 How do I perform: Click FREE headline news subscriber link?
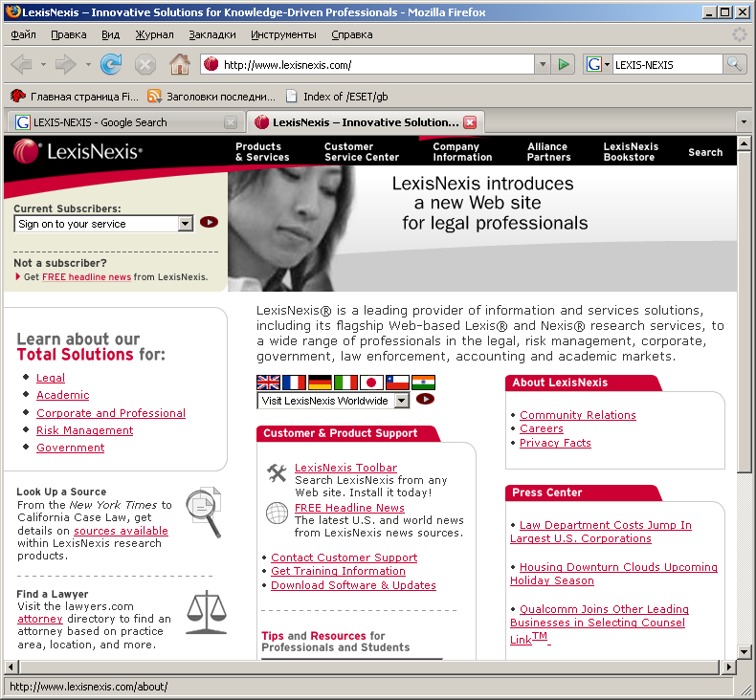click(87, 276)
